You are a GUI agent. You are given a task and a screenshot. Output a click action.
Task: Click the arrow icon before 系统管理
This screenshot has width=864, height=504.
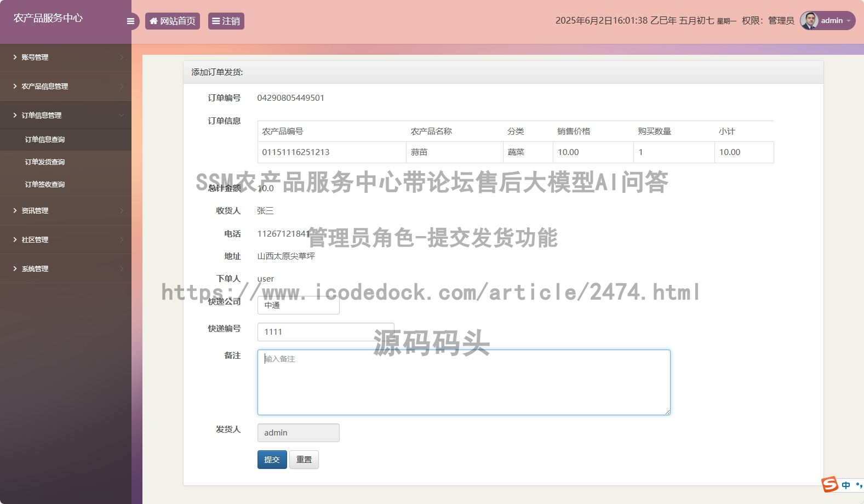click(x=15, y=268)
